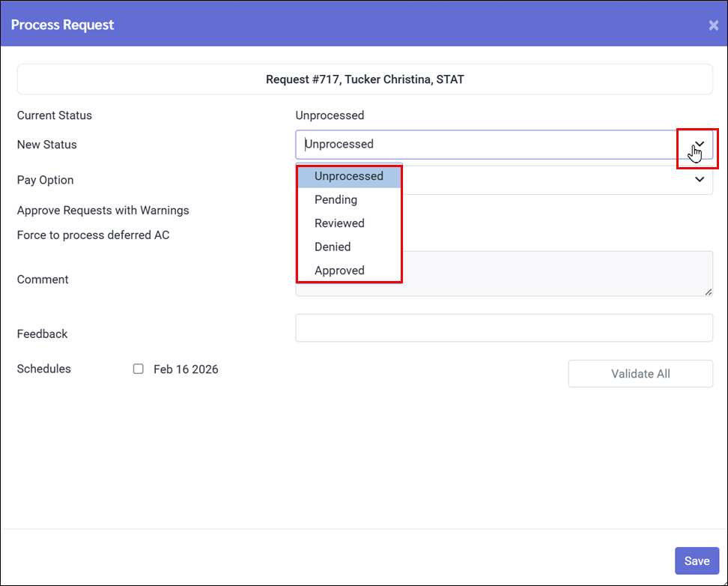The height and width of the screenshot is (586, 728).
Task: Click the Feb 16 2026 date label
Action: pos(186,369)
